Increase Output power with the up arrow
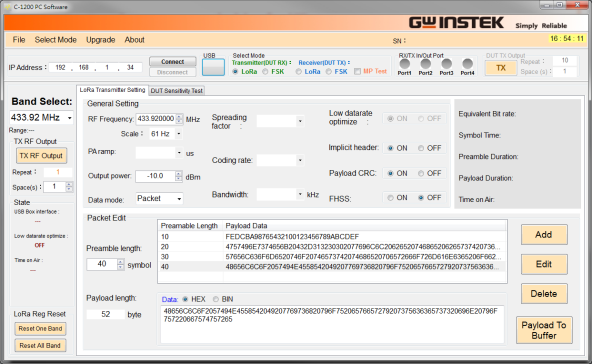The width and height of the screenshot is (592, 364). tap(179, 174)
